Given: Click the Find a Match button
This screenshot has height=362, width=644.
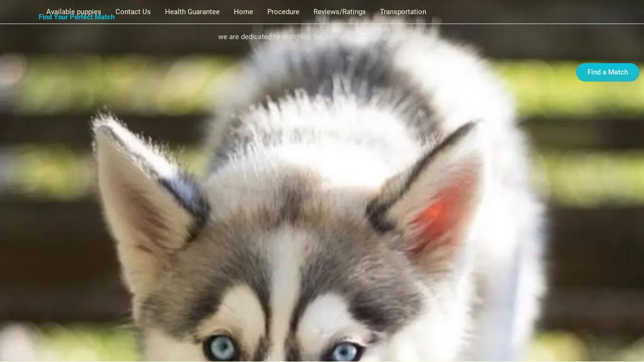Looking at the screenshot, I should (x=608, y=72).
